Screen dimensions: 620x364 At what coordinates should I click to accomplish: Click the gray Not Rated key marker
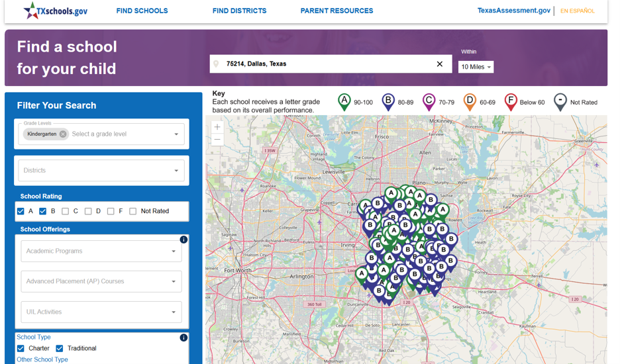pyautogui.click(x=560, y=101)
